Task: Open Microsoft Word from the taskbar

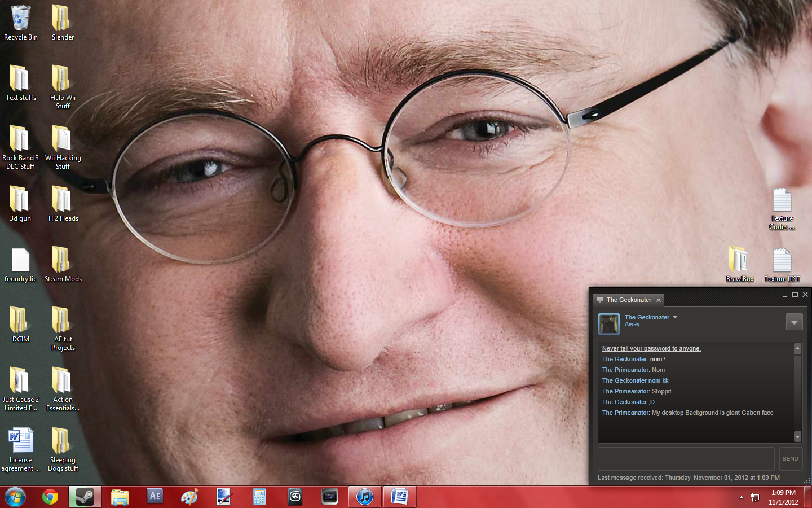Action: pyautogui.click(x=399, y=497)
